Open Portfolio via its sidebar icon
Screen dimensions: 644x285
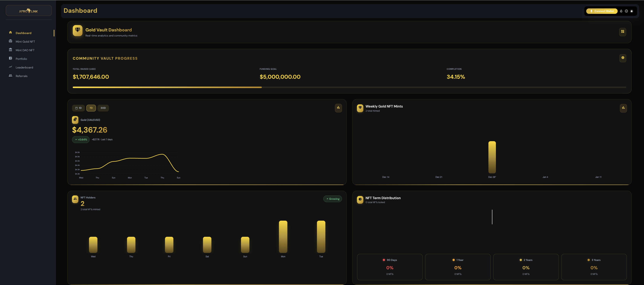click(x=10, y=59)
